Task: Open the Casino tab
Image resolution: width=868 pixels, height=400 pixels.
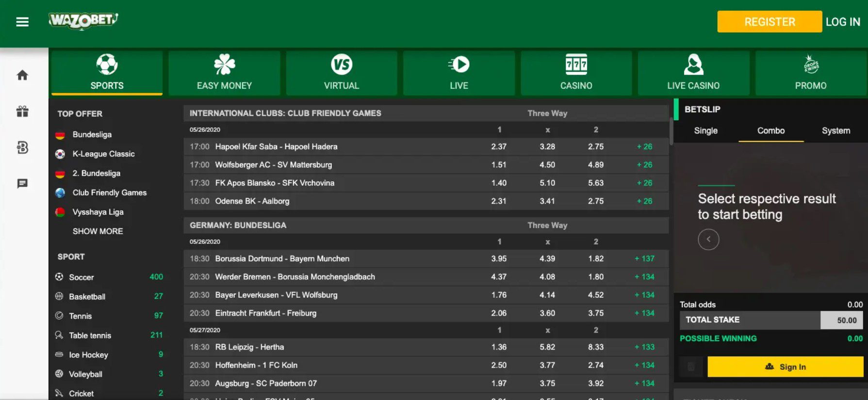Action: click(x=576, y=73)
